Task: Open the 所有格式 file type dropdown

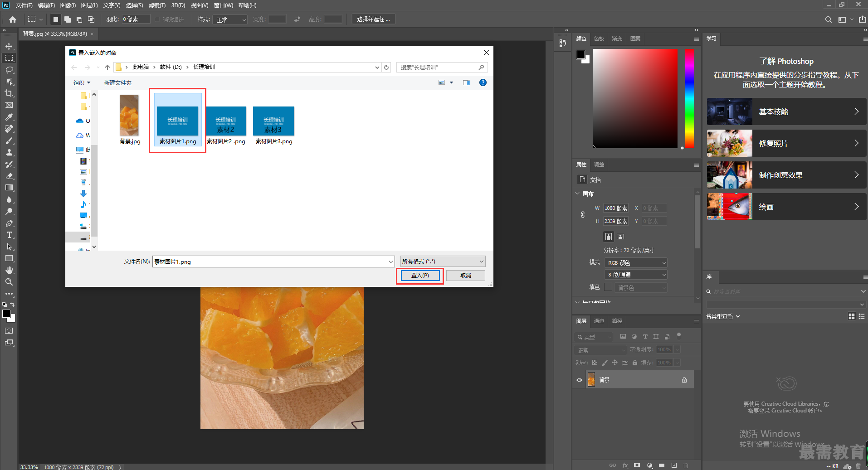Action: click(x=443, y=262)
